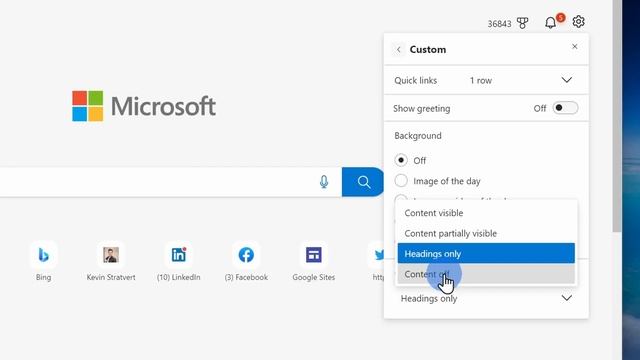640x360 pixels.
Task: Select Image of the day background
Action: pyautogui.click(x=401, y=180)
